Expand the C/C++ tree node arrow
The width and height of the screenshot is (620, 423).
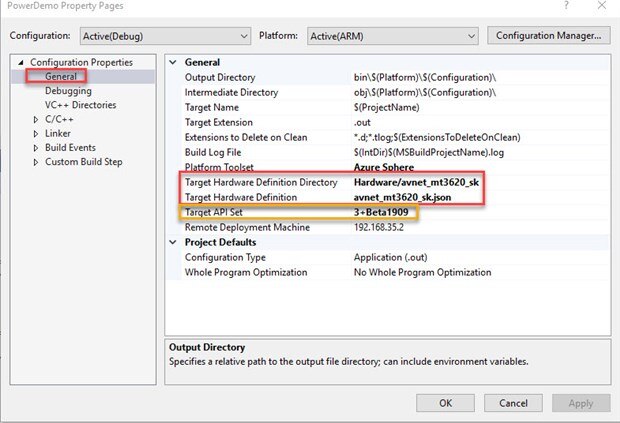(36, 119)
